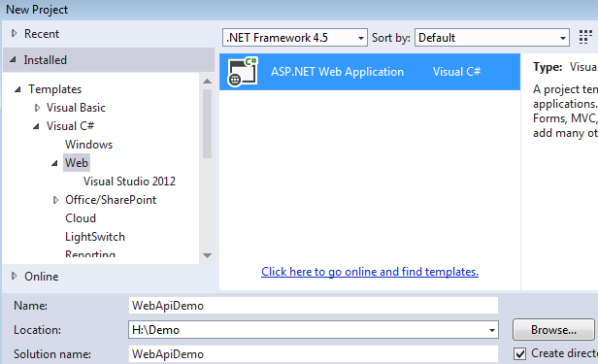Image resolution: width=598 pixels, height=364 pixels.
Task: Select Office/SharePoint tree item
Action: 111,200
